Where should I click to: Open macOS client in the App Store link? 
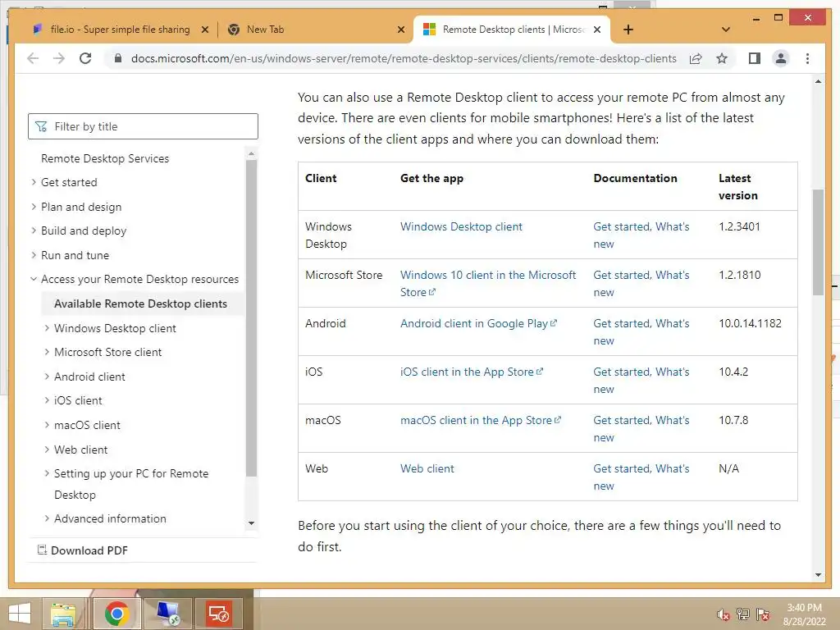point(481,420)
